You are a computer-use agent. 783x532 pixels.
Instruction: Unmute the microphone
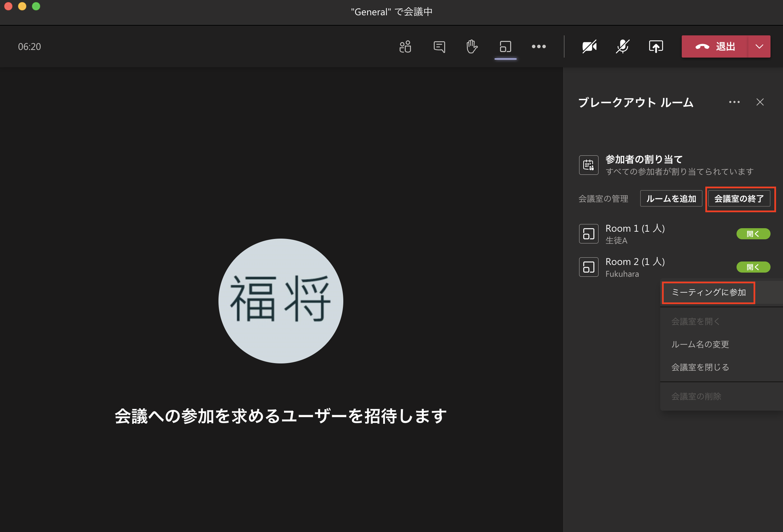[x=622, y=46]
